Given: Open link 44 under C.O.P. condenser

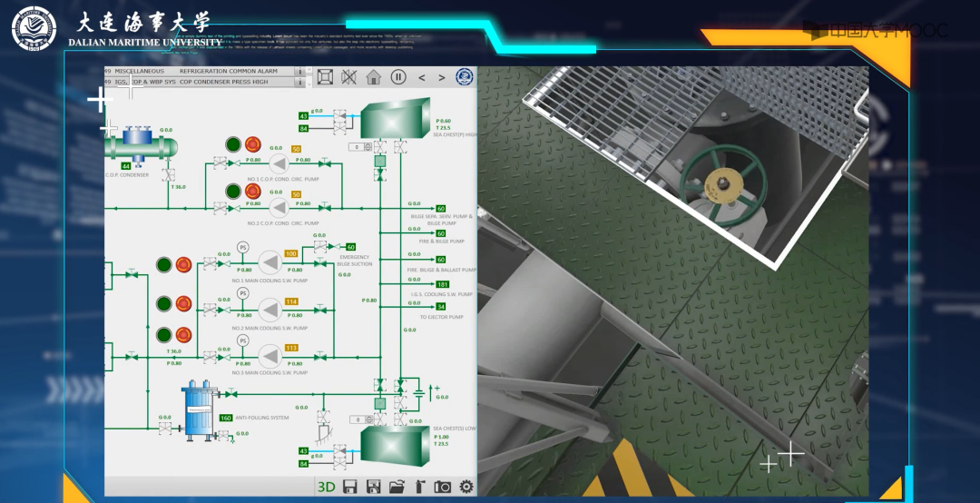Looking at the screenshot, I should (125, 166).
